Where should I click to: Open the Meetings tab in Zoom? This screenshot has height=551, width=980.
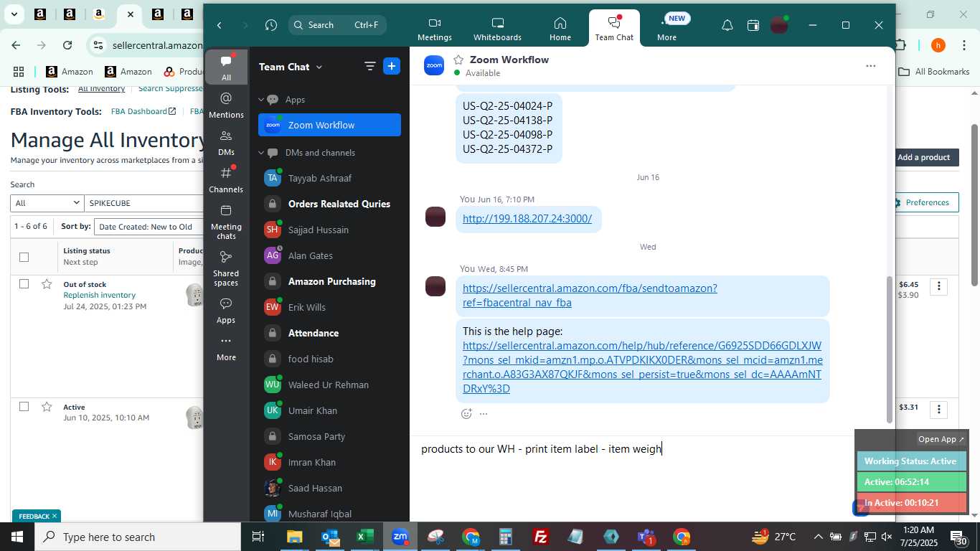pos(435,29)
